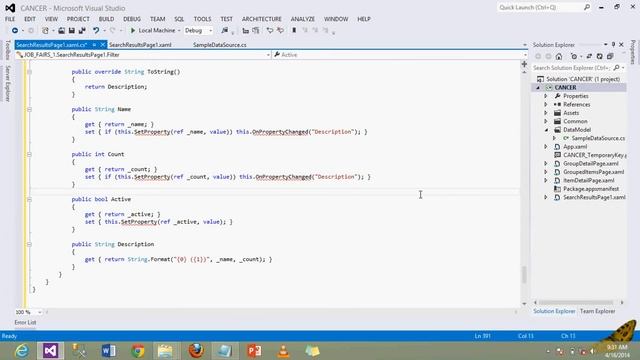Open the FILE menu

(10, 19)
